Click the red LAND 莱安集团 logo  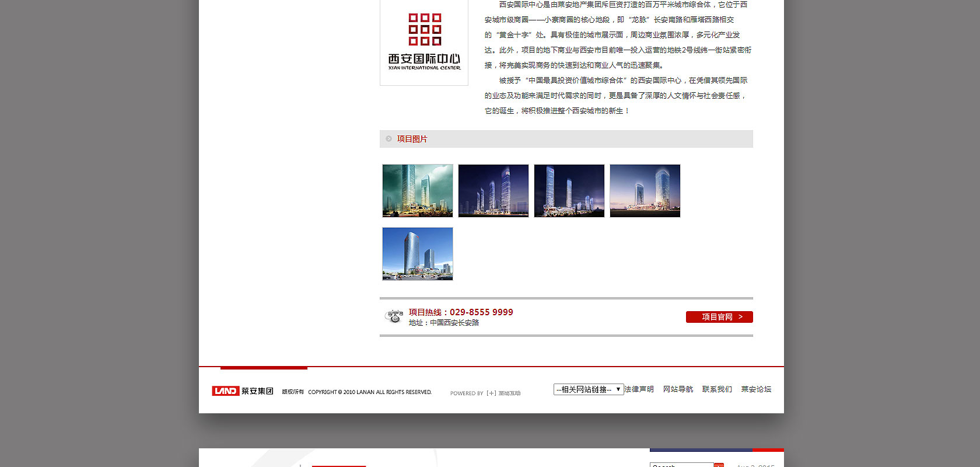coord(243,391)
